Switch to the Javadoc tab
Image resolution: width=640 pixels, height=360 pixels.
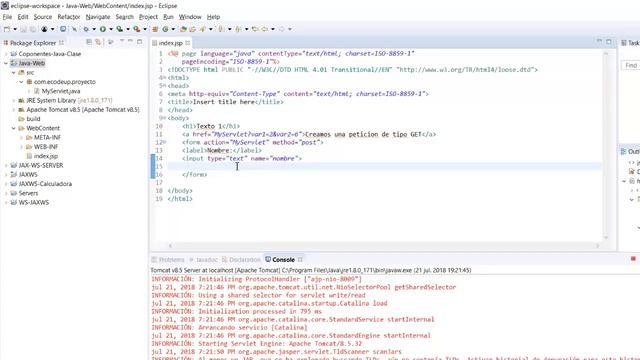coord(203,260)
